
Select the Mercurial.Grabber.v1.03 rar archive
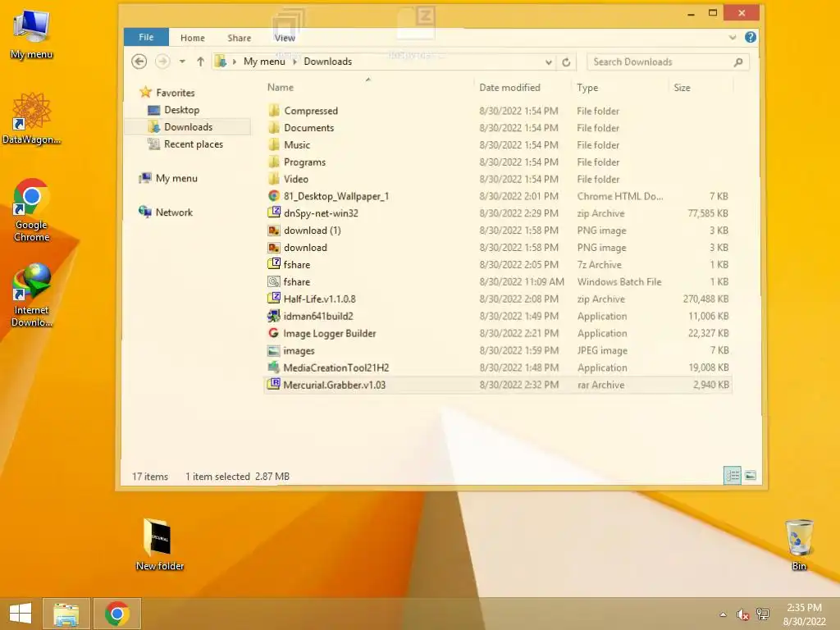click(498, 385)
